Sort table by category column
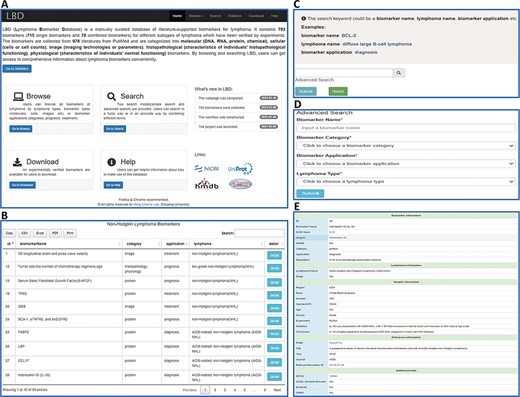 (142, 244)
